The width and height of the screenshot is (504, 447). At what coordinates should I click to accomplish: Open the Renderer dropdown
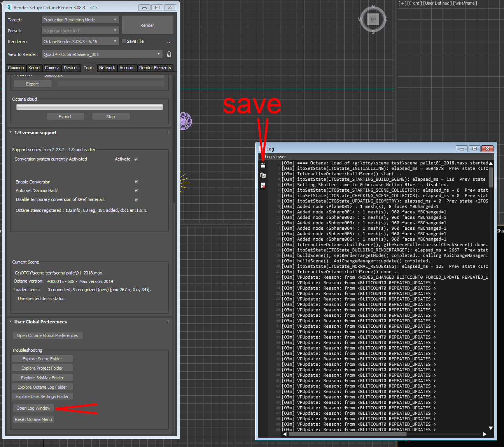pyautogui.click(x=80, y=41)
